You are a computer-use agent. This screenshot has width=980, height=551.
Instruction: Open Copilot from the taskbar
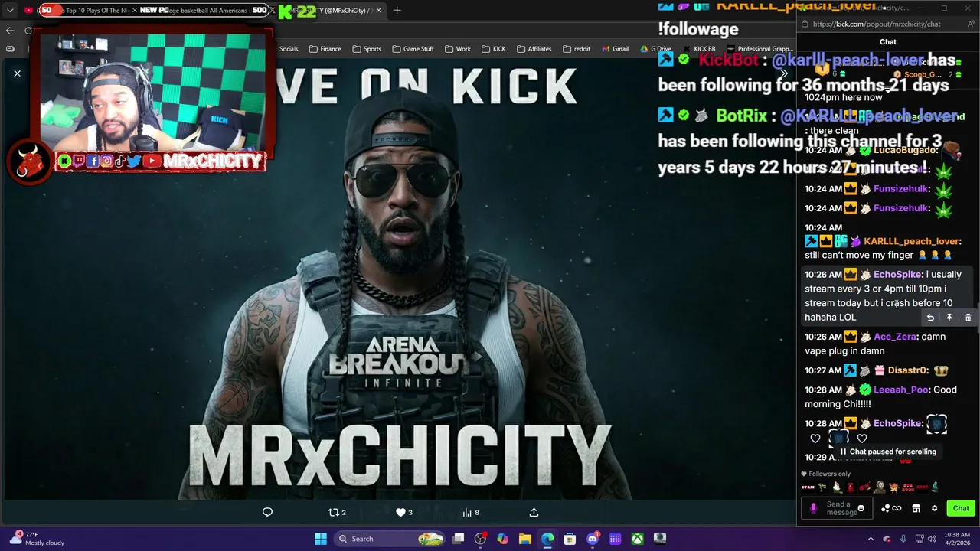(502, 539)
